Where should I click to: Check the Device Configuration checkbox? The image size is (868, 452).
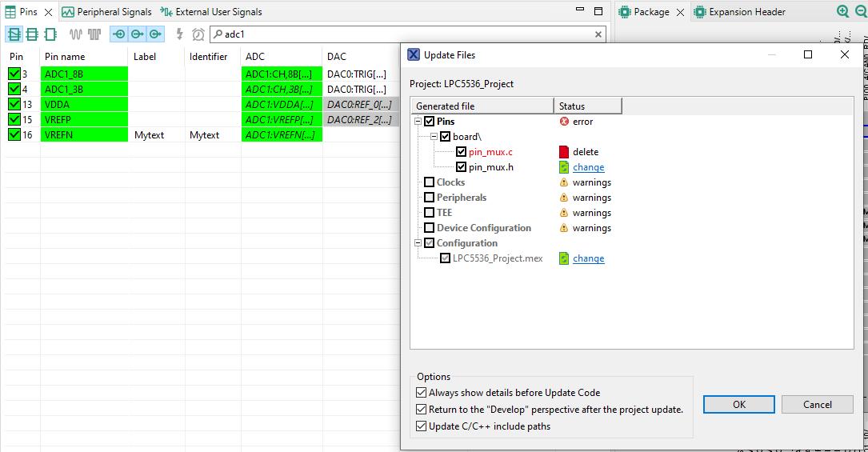(x=429, y=228)
